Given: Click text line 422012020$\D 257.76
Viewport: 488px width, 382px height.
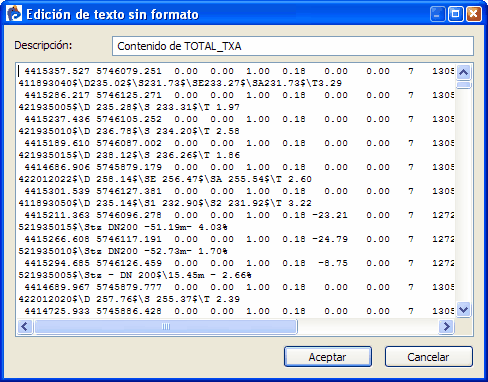Looking at the screenshot, I should pyautogui.click(x=129, y=299).
